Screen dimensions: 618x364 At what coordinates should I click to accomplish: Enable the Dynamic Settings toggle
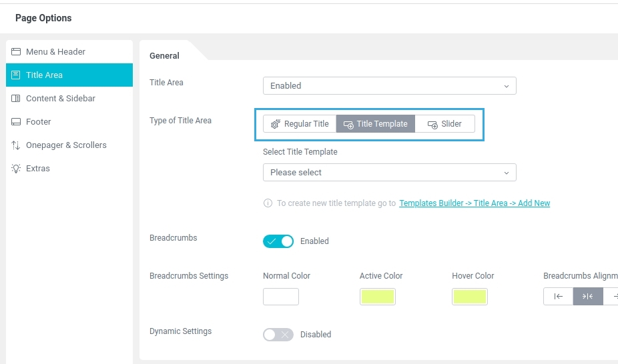point(278,335)
